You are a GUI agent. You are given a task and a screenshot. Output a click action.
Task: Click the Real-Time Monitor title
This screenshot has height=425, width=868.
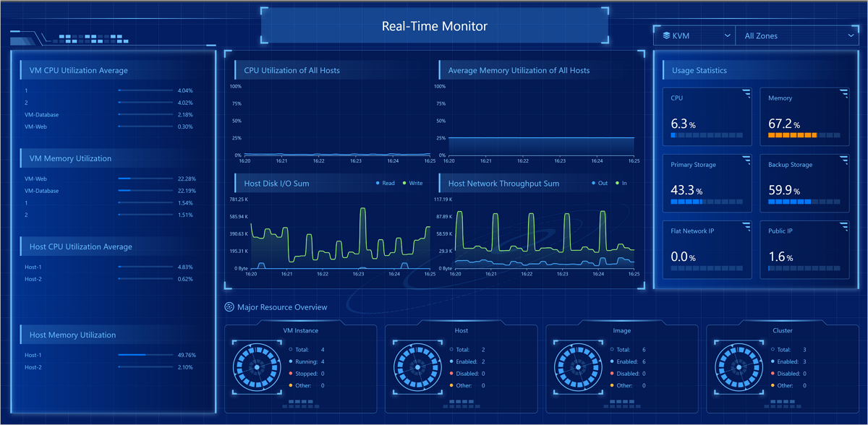point(434,26)
